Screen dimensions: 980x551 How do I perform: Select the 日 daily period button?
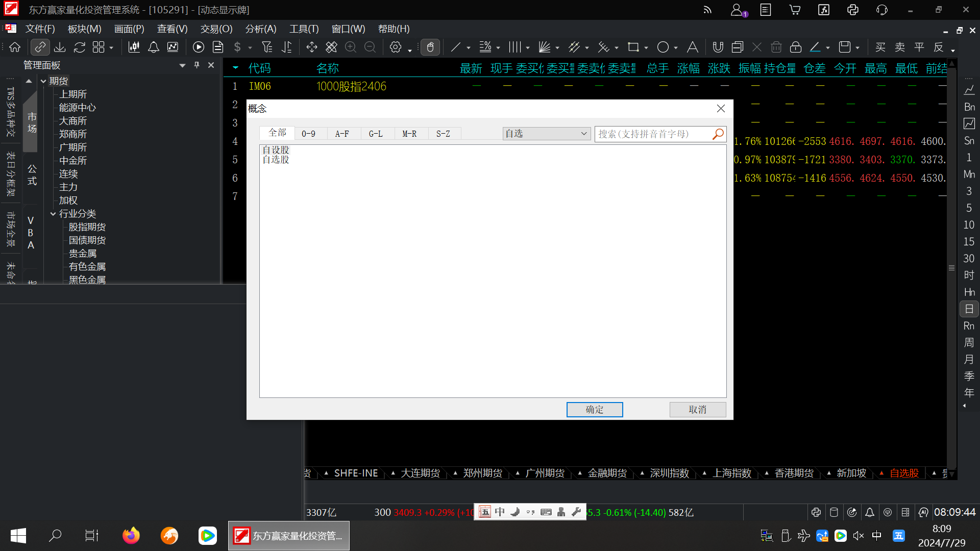tap(969, 309)
